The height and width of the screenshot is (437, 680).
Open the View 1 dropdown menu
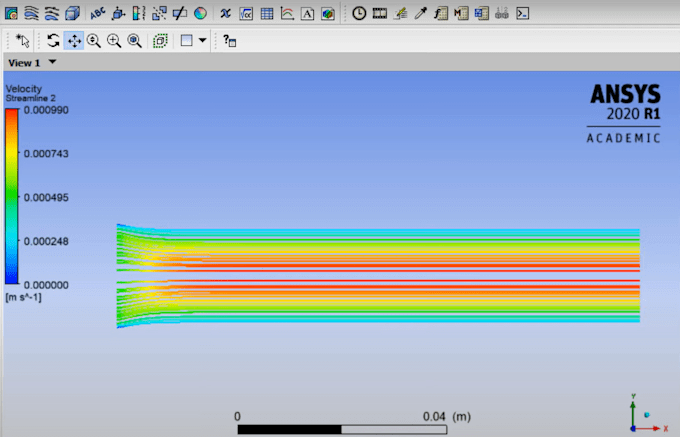pyautogui.click(x=52, y=62)
